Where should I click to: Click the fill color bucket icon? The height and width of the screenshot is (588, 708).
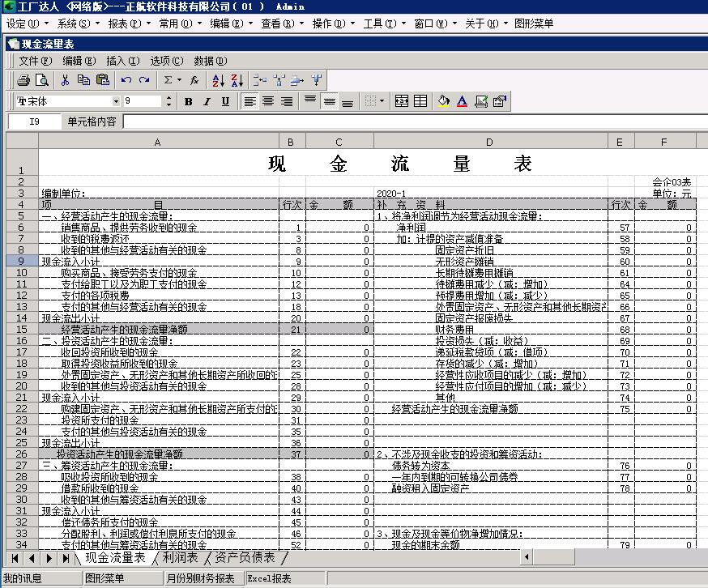point(443,101)
